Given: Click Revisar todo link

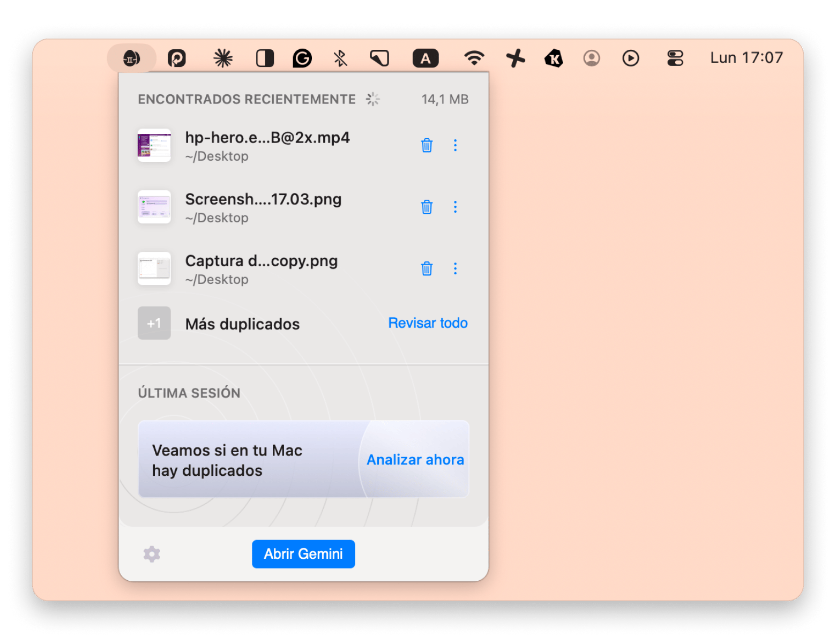Looking at the screenshot, I should [x=428, y=323].
